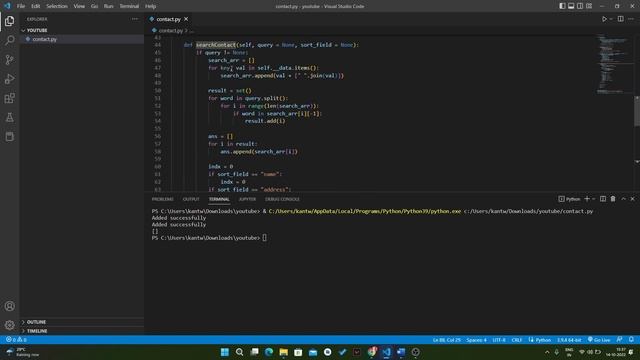This screenshot has width=640, height=360.
Task: Split the terminal panel
Action: click(603, 199)
